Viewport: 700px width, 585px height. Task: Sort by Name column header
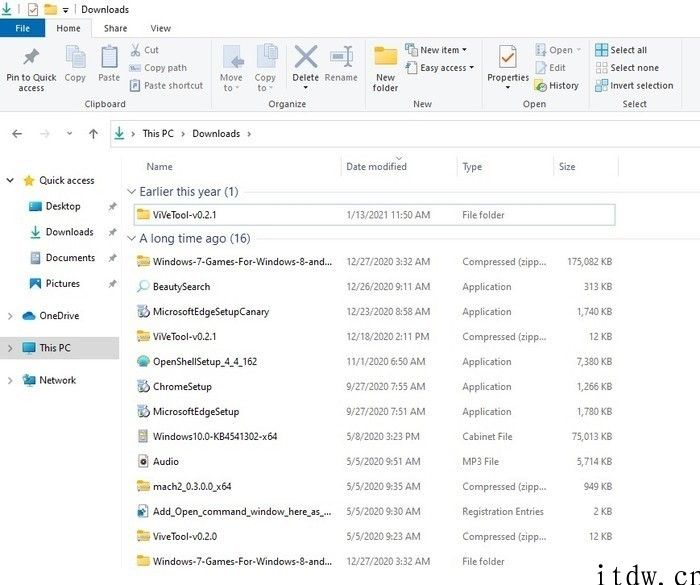(x=159, y=167)
